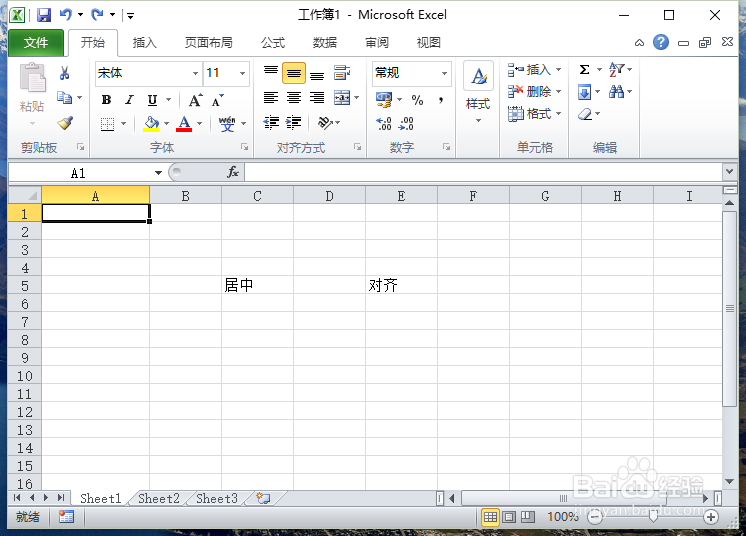Click the Merge and Center icon

click(342, 98)
